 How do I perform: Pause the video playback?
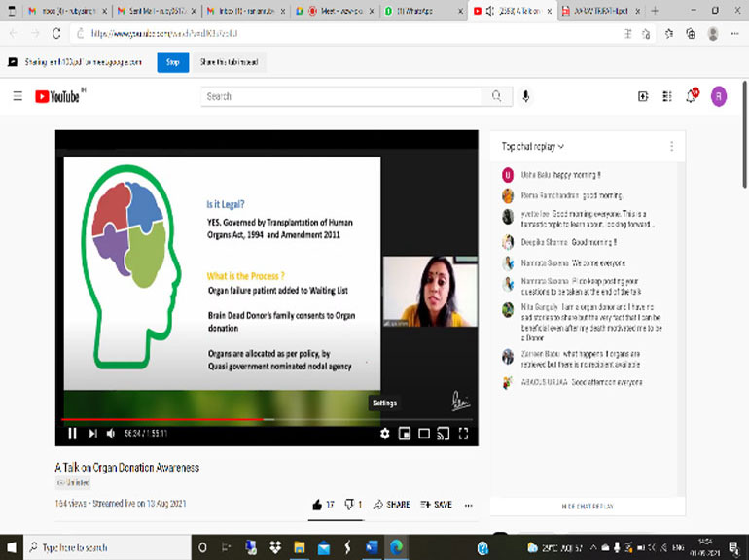click(x=72, y=434)
